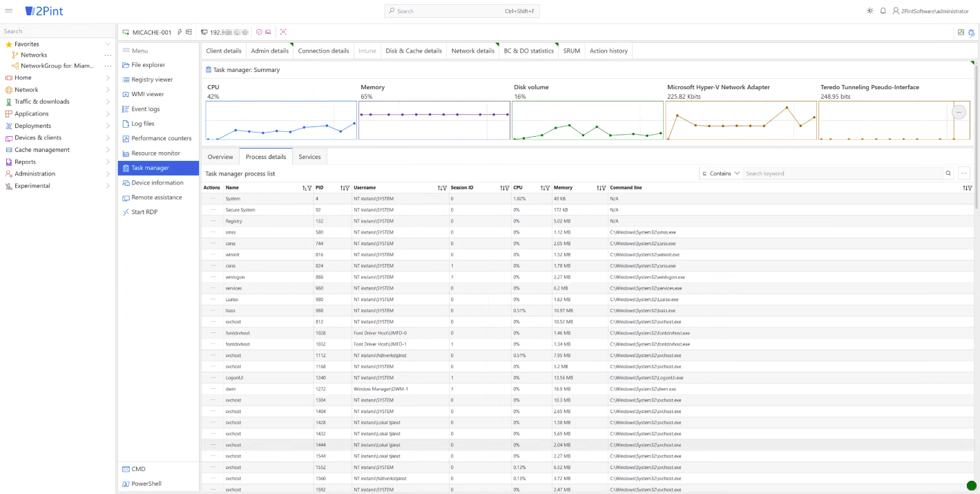This screenshot has height=494, width=980.
Task: Open more options next to process search
Action: coord(964,173)
